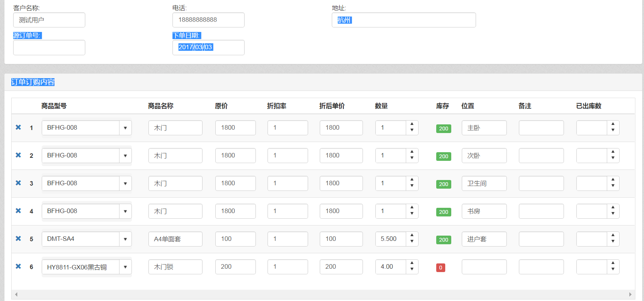This screenshot has height=301, width=644.
Task: Edit the discounted price field in row 6
Action: [x=341, y=267]
